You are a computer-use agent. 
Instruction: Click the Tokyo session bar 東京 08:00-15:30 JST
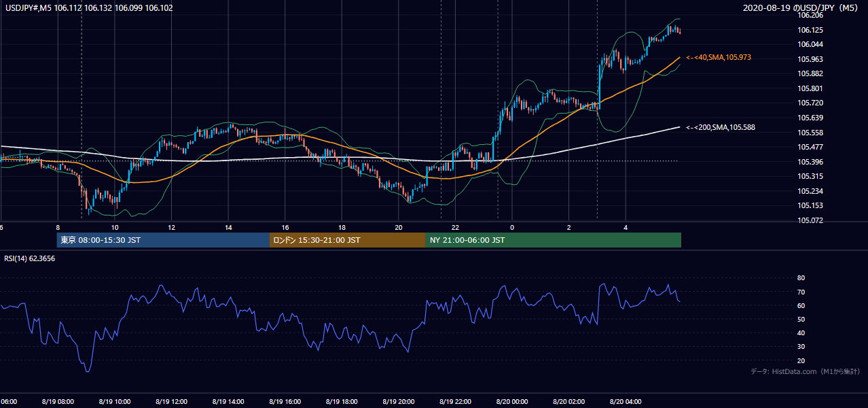(163, 240)
